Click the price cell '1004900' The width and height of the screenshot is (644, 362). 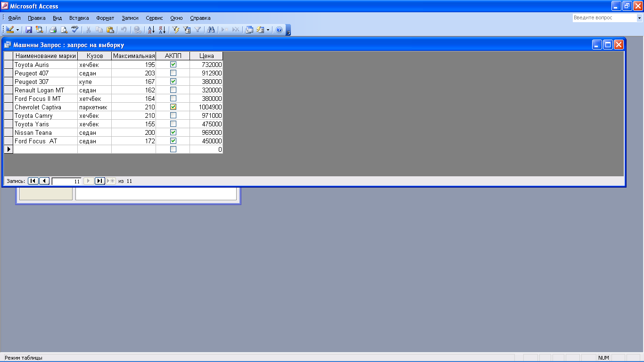206,107
